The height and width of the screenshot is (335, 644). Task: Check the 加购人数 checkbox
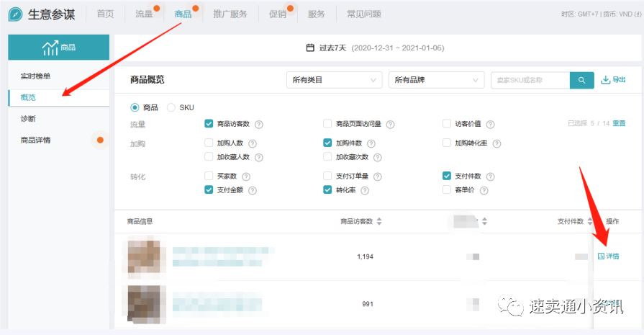pyautogui.click(x=209, y=143)
